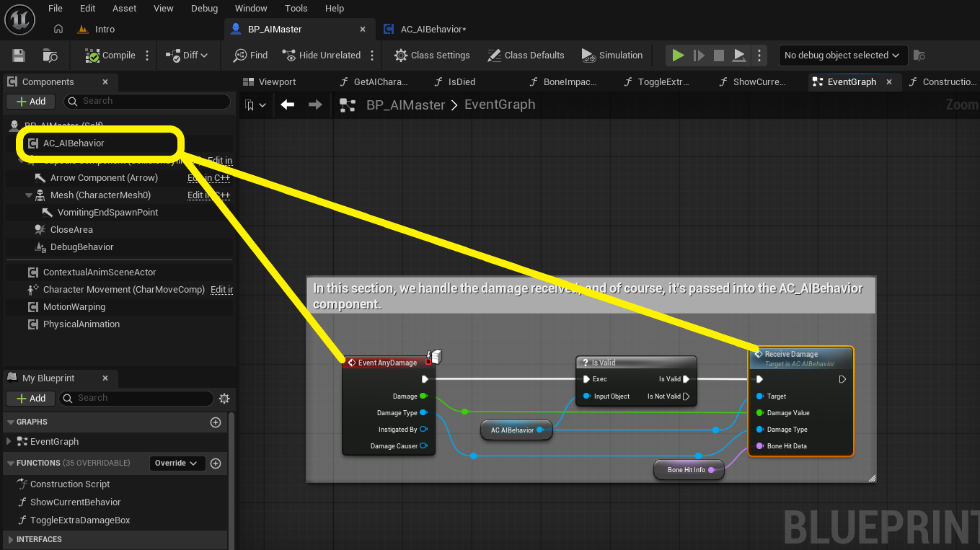Screen dimensions: 980x550
Task: Select the Bone Hit Info variable node
Action: point(689,470)
